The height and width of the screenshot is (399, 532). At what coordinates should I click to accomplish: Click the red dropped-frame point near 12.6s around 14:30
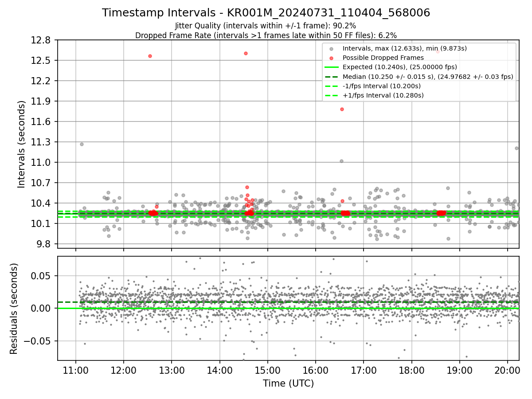(246, 53)
